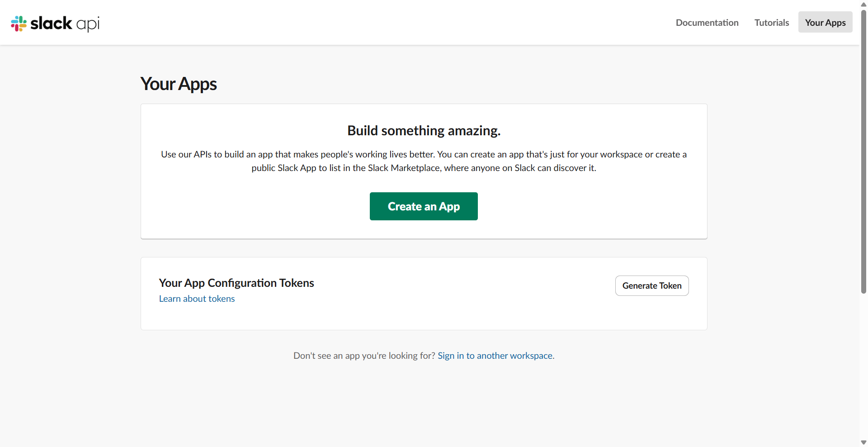Select the Your Apps navigation item
This screenshot has width=868, height=447.
tap(825, 22)
